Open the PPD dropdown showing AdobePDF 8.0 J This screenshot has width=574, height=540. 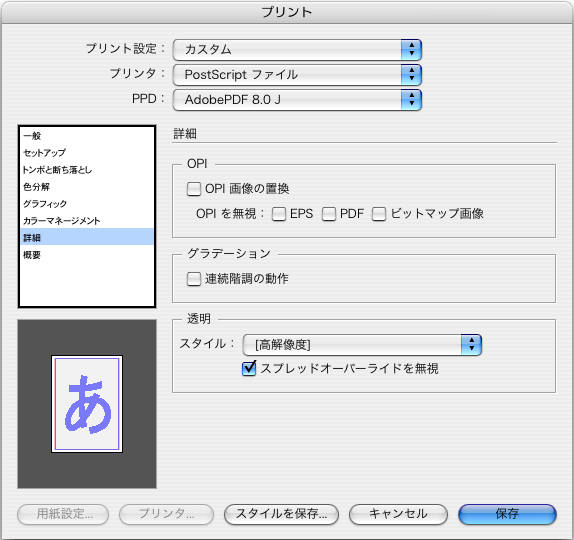click(297, 100)
